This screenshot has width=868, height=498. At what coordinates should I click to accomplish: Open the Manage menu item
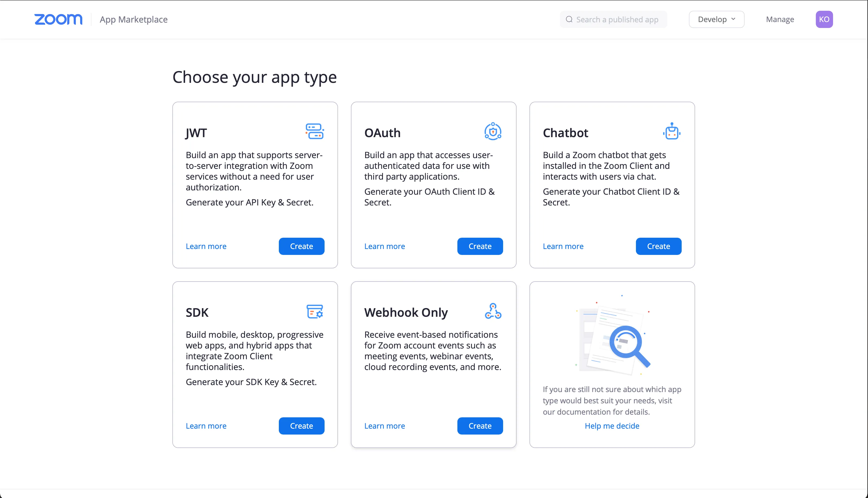tap(780, 20)
